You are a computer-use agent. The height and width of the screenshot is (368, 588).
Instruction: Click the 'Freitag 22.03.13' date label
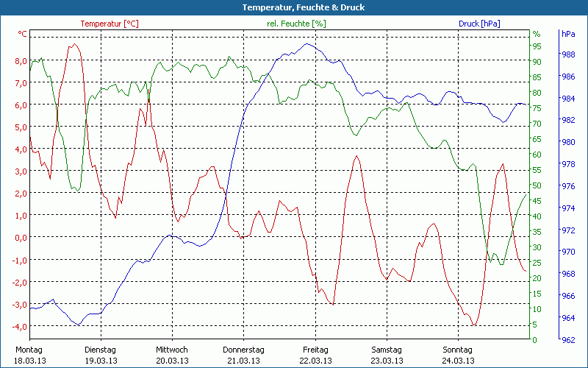315,355
